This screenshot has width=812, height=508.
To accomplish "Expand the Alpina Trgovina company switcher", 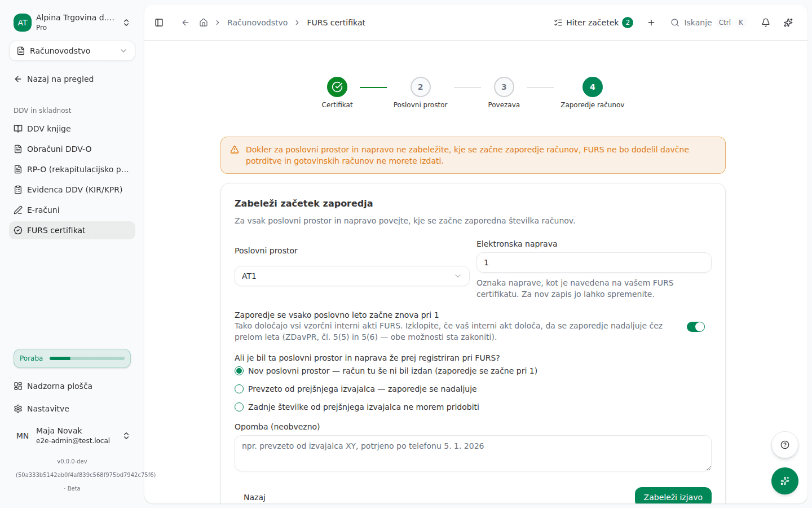I will tap(72, 23).
